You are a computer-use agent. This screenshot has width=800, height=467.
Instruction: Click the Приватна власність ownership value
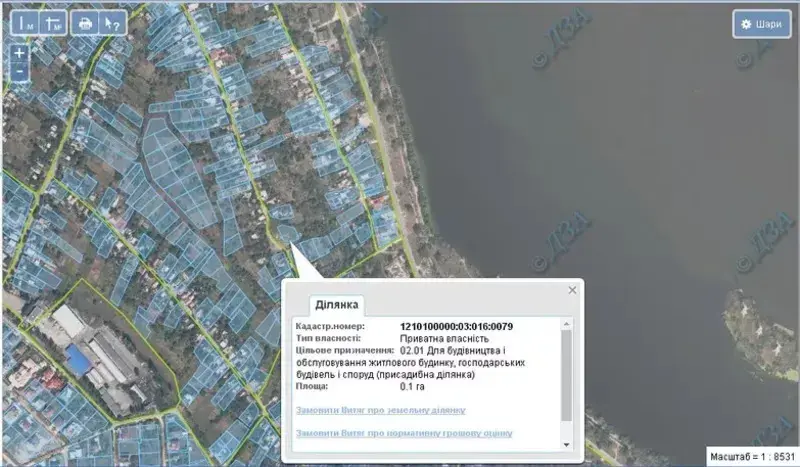pyautogui.click(x=443, y=338)
